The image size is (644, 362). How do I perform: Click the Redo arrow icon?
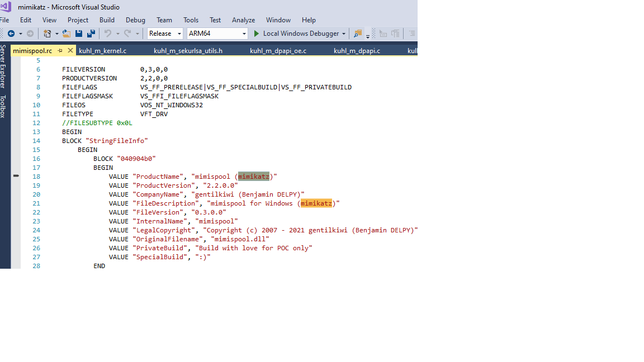click(127, 34)
